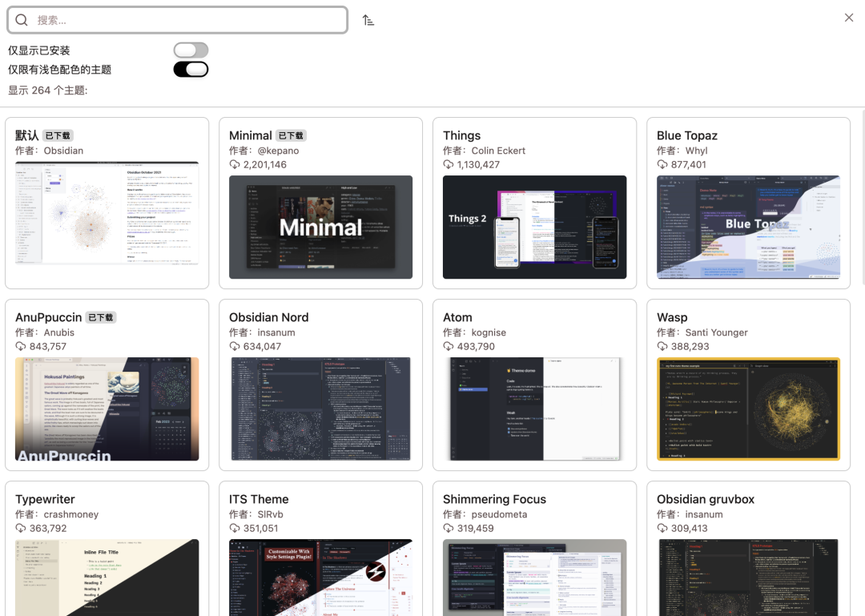Click download icon beside Wasp's 388,293

point(662,347)
